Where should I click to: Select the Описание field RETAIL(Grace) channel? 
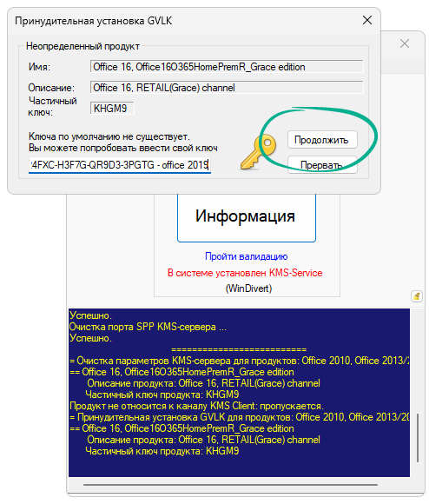pyautogui.click(x=227, y=88)
